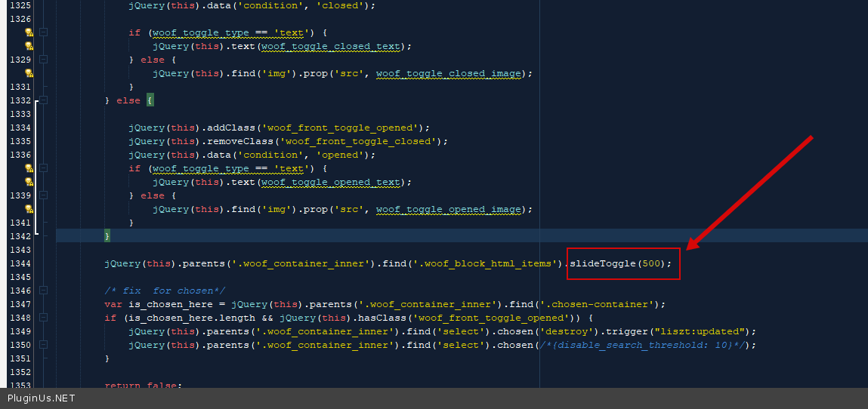Click the highlighted opening brace after else, line 1332
Screen dimensions: 868x409
click(150, 100)
